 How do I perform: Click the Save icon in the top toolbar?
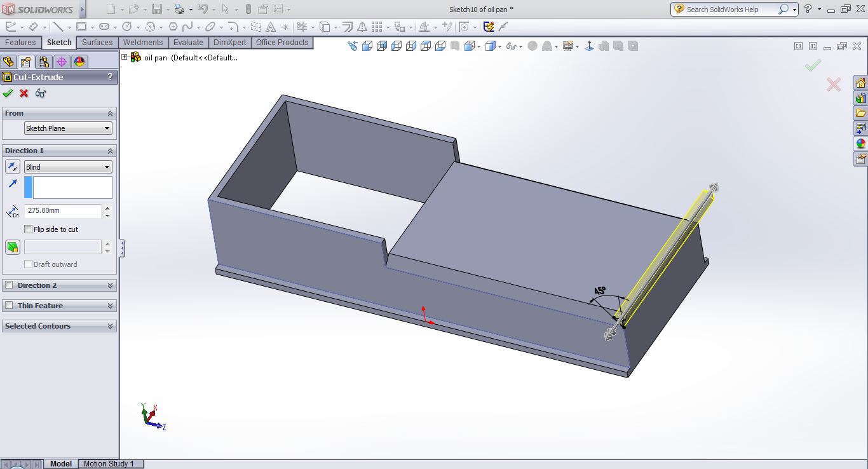tap(157, 9)
